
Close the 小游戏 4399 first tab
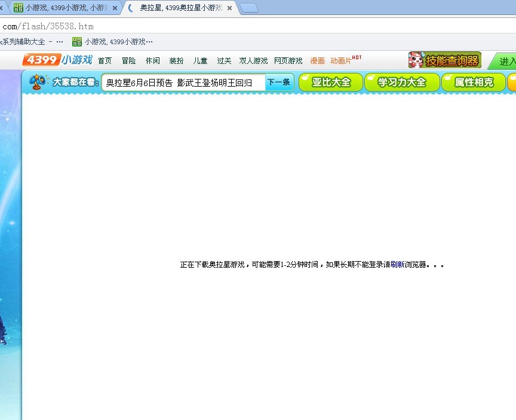click(115, 8)
